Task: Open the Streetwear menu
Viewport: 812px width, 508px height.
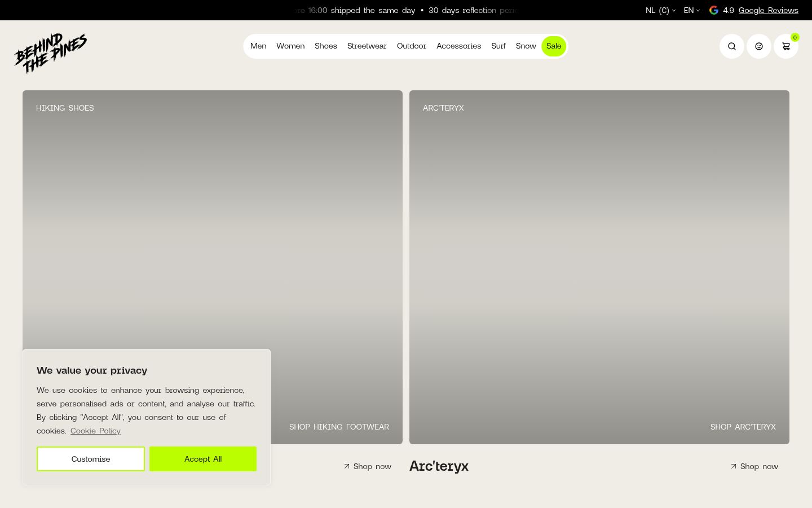Action: (367, 46)
